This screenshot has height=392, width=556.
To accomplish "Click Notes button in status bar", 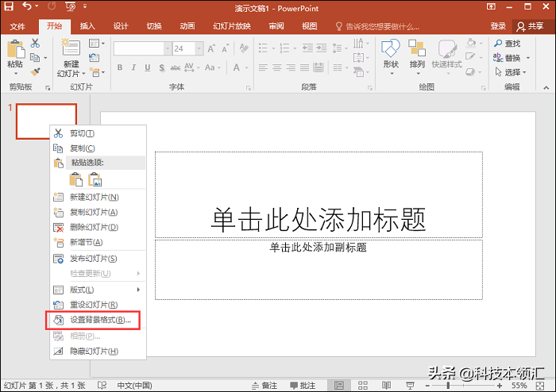I will pyautogui.click(x=264, y=386).
